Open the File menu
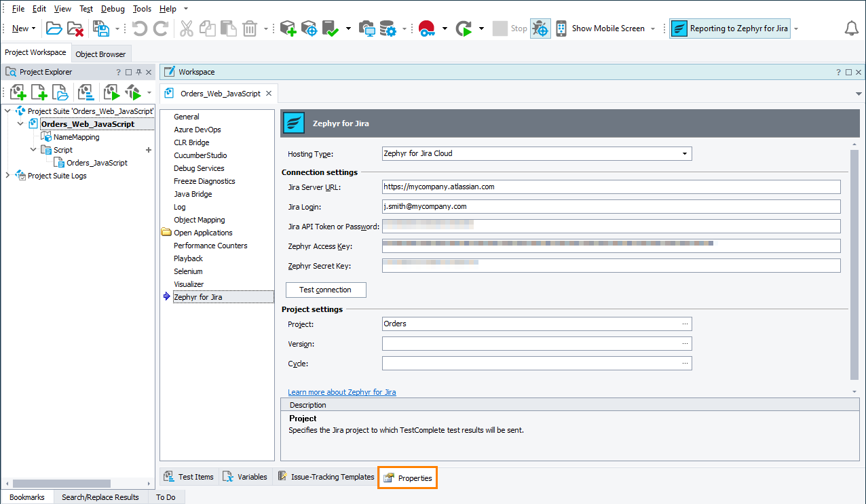Viewport: 866px width, 504px height. (x=18, y=9)
